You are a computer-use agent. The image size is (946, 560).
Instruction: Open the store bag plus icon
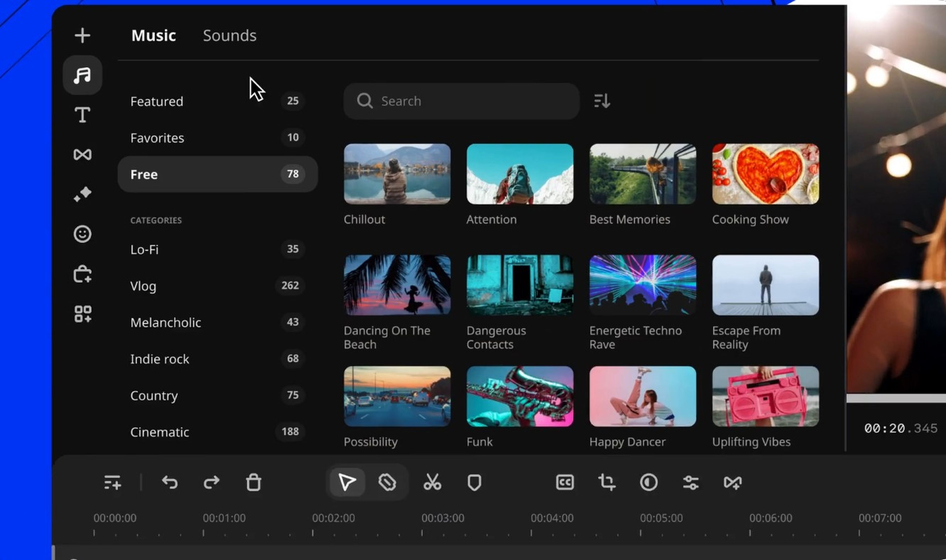82,274
